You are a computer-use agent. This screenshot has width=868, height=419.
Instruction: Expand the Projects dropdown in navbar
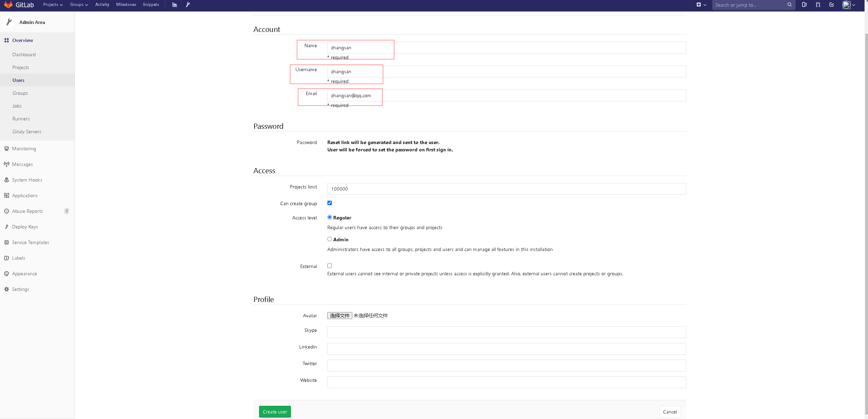53,5
